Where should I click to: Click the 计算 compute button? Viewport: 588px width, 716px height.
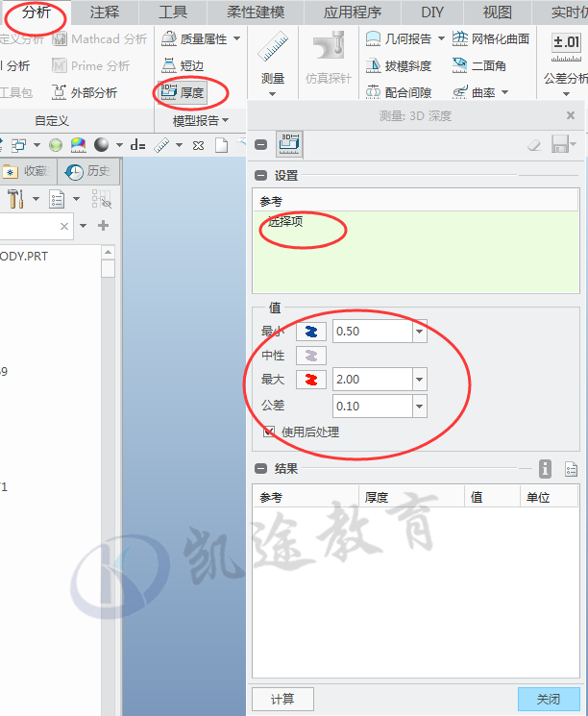click(282, 699)
